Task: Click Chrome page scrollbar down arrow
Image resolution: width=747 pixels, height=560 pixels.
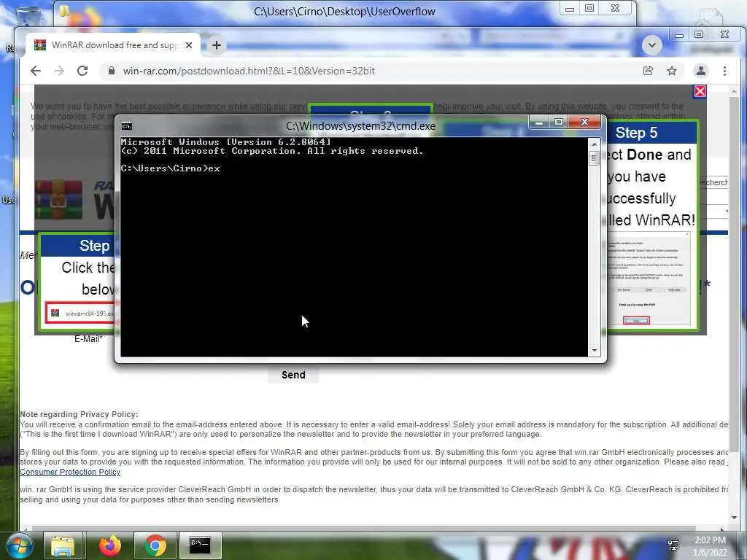Action: [x=734, y=518]
